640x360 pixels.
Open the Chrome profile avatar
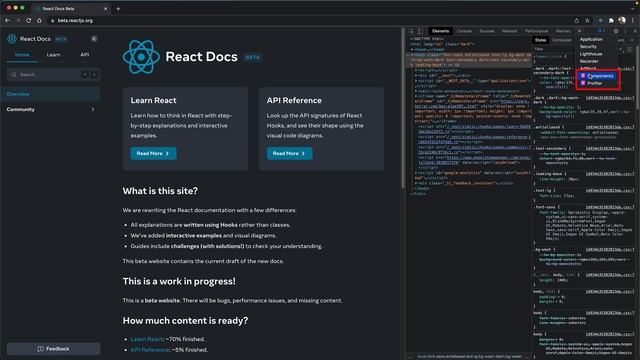point(622,20)
